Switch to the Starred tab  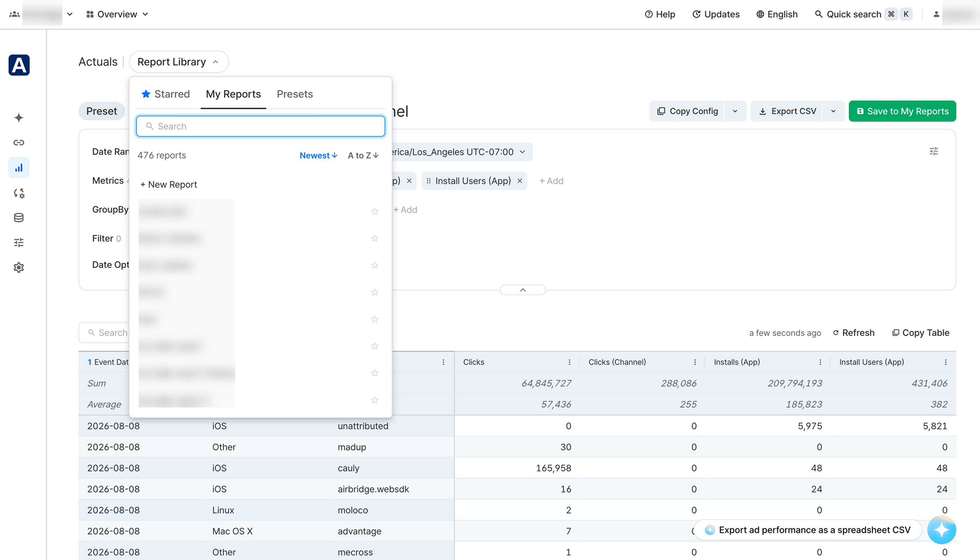pyautogui.click(x=166, y=94)
